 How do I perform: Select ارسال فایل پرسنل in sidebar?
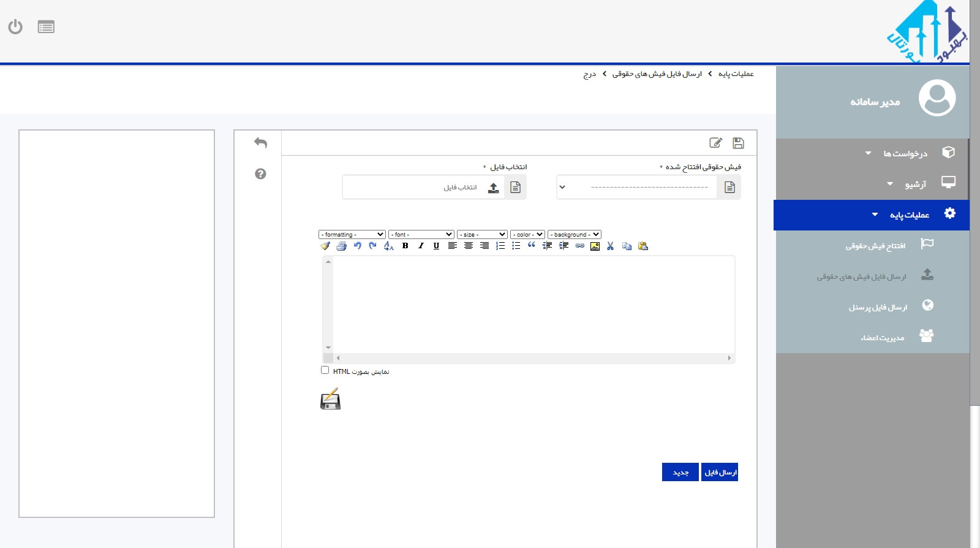pos(877,306)
